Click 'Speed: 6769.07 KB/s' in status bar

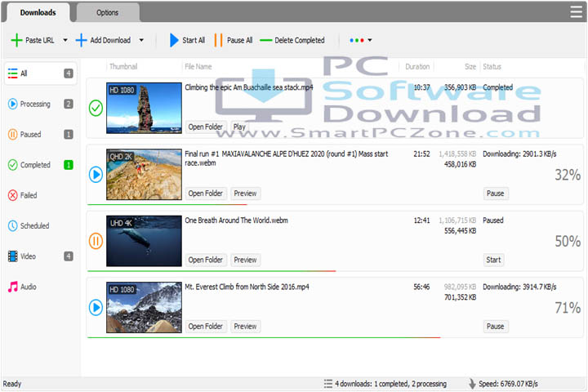(508, 383)
